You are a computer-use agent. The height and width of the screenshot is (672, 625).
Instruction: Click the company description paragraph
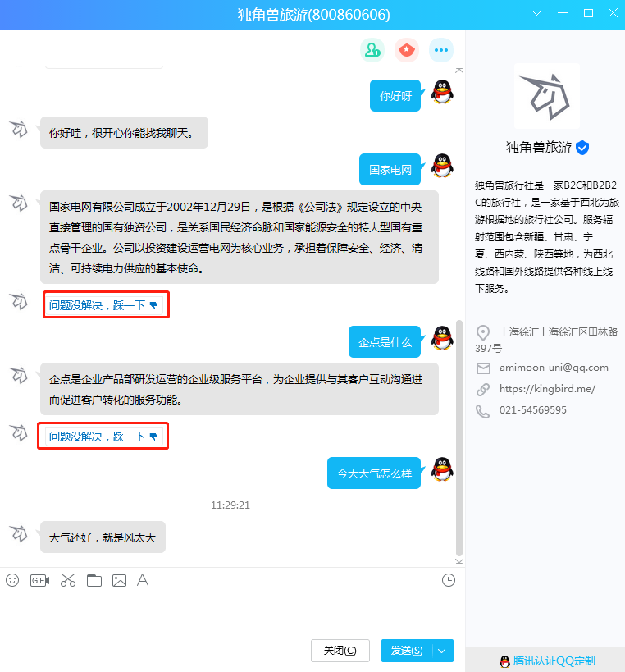click(x=546, y=236)
